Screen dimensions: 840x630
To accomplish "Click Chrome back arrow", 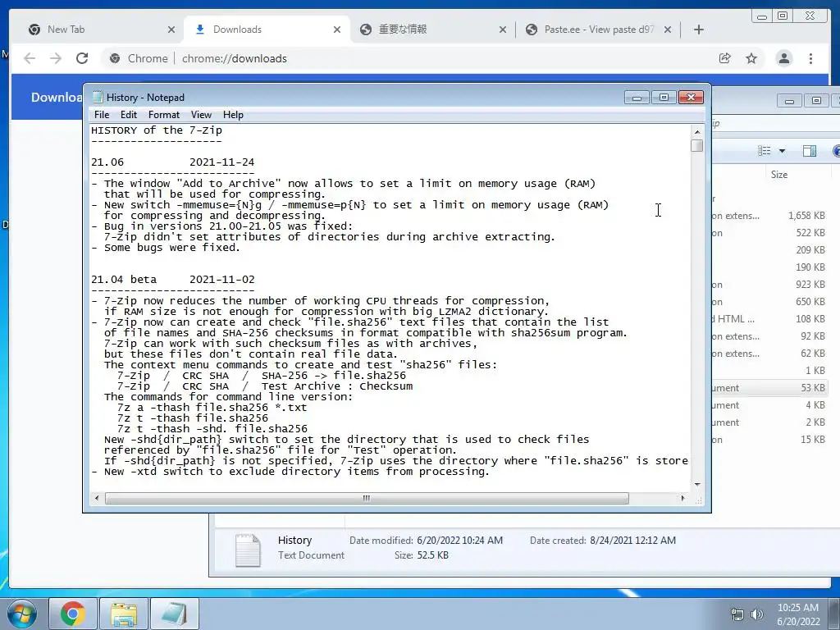I will 30,58.
